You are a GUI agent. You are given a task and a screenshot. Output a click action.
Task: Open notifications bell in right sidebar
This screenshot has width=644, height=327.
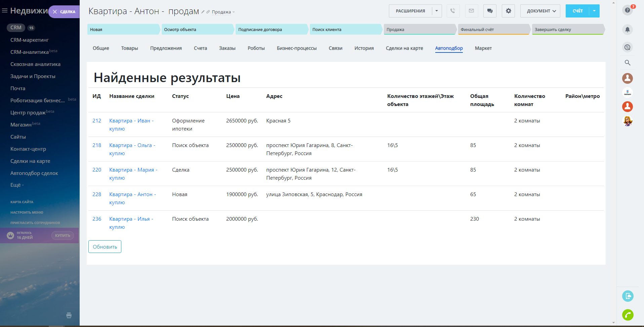(627, 30)
